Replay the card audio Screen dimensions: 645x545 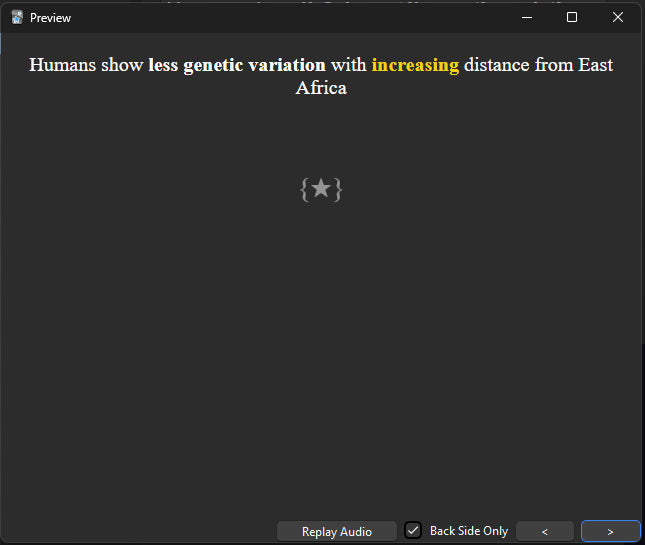click(337, 531)
